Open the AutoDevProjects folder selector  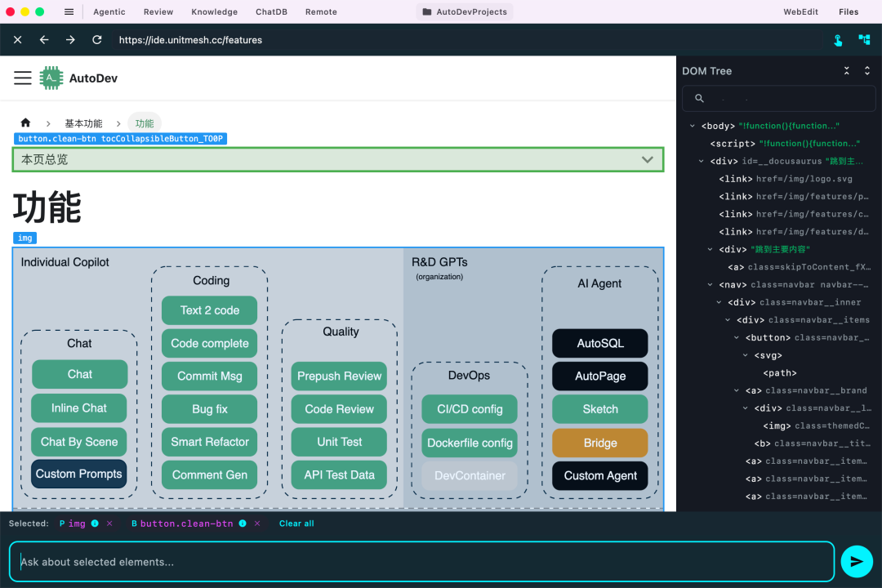tap(465, 11)
